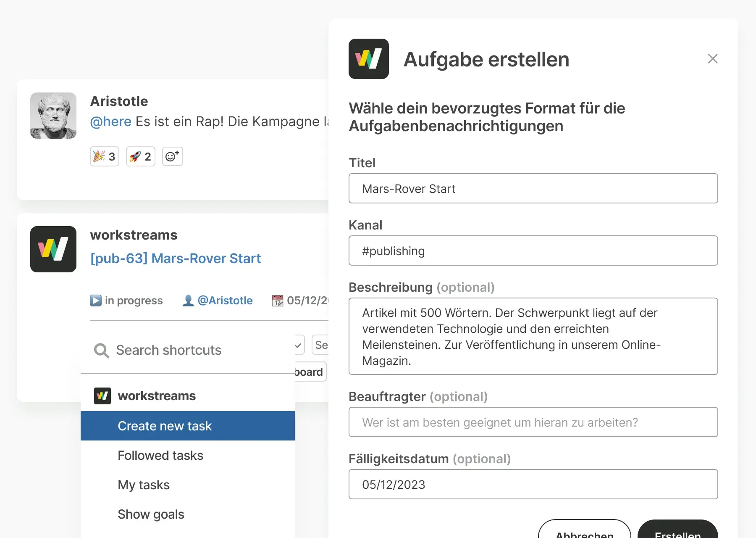Open the Kanal #publishing selector
Viewport: 756px width, 538px height.
pos(533,251)
